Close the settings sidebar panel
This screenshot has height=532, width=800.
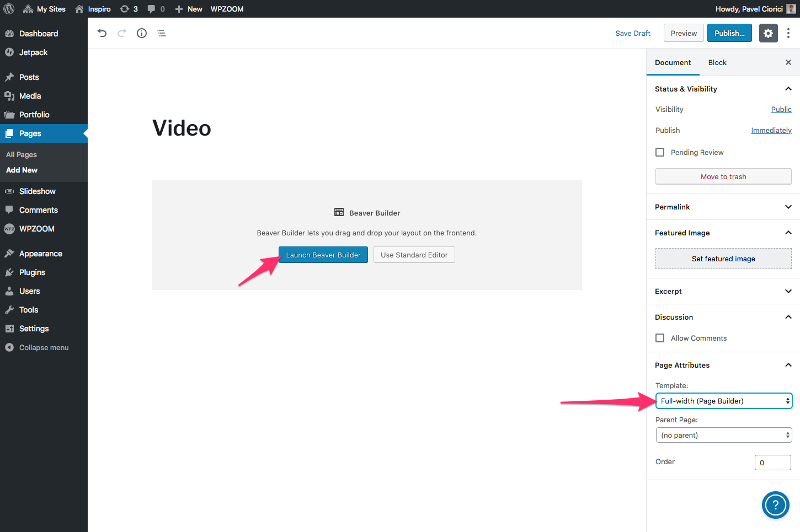coord(788,62)
